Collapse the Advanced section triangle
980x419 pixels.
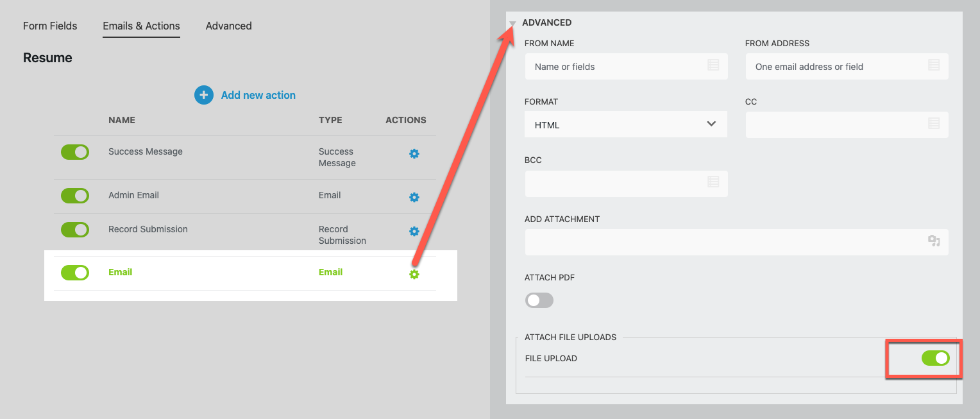pyautogui.click(x=512, y=24)
